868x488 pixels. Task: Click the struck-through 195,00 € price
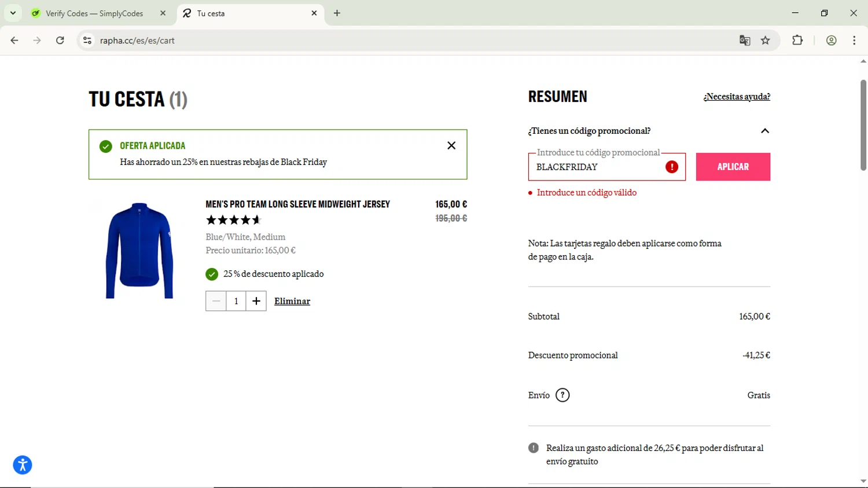pyautogui.click(x=451, y=218)
